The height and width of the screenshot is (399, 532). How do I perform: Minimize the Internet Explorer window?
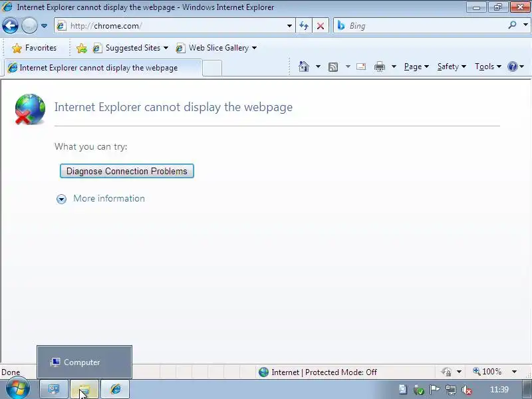476,7
